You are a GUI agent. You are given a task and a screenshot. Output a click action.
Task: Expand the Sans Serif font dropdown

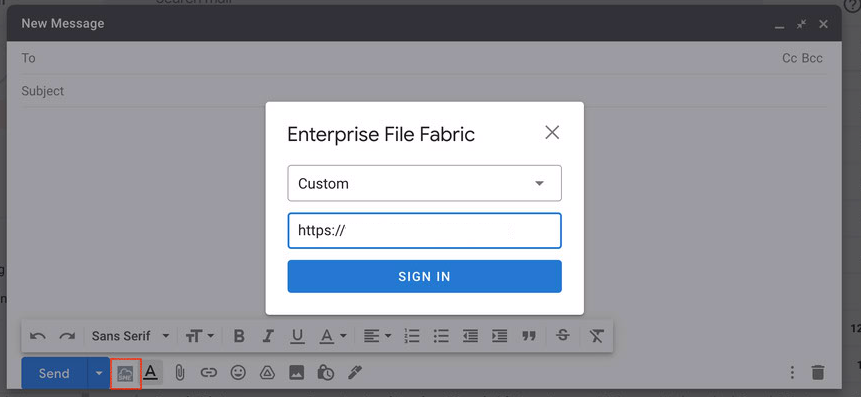(131, 336)
